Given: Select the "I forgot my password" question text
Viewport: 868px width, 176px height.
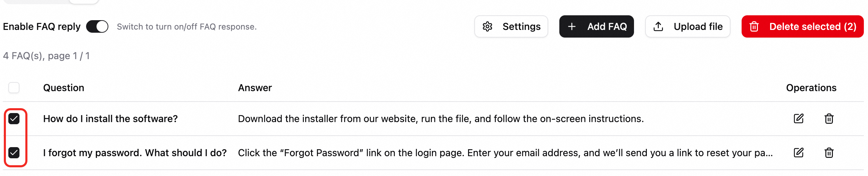Looking at the screenshot, I should pyautogui.click(x=135, y=153).
